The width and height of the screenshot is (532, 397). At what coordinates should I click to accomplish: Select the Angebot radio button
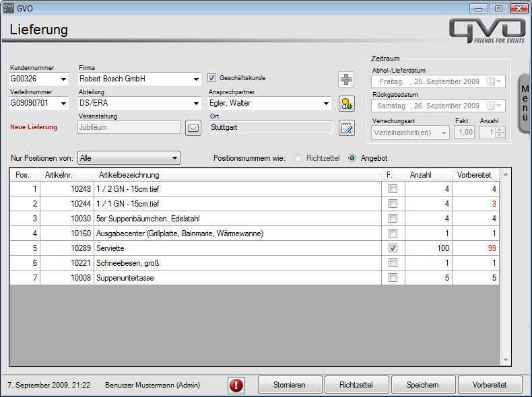(352, 158)
